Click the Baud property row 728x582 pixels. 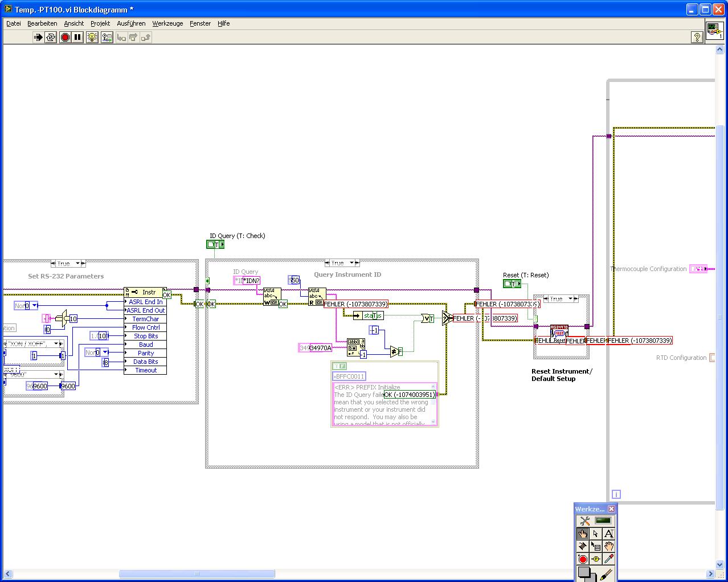tap(145, 345)
